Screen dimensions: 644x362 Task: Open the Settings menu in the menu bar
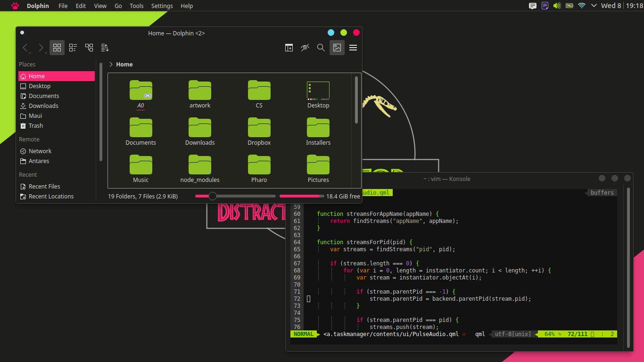tap(162, 6)
